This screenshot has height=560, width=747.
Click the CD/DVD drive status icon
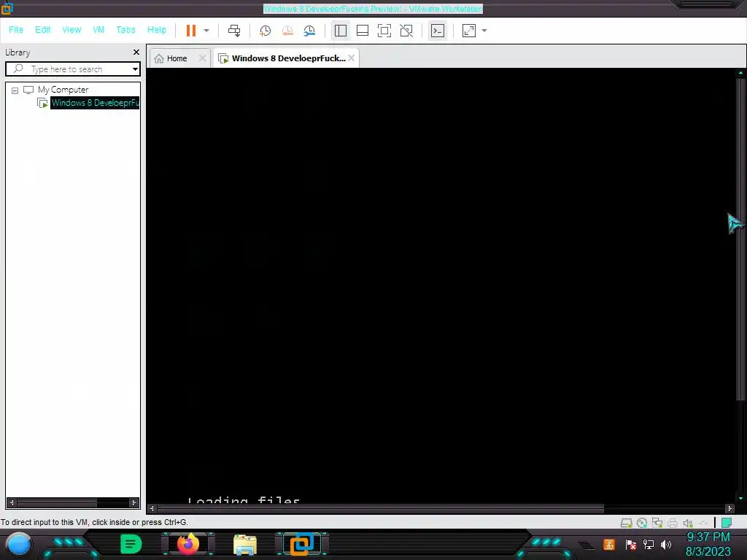click(642, 524)
